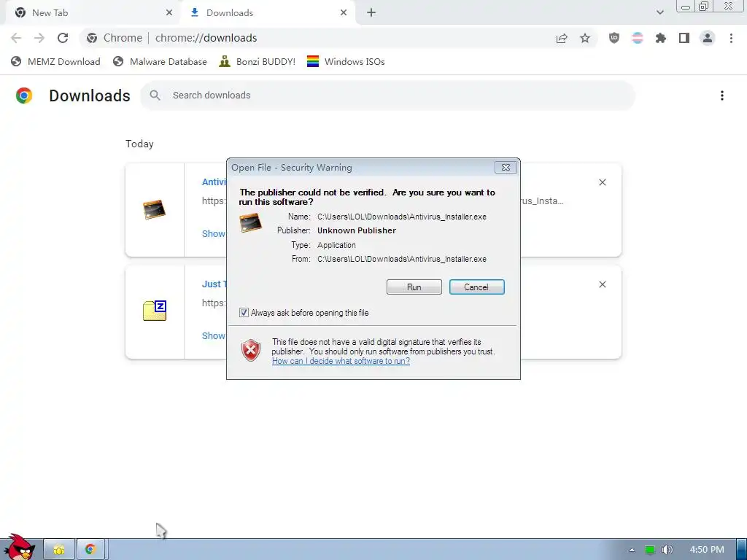Viewport: 747px width, 560px height.
Task: Open the folder icon on taskbar
Action: tap(59, 550)
